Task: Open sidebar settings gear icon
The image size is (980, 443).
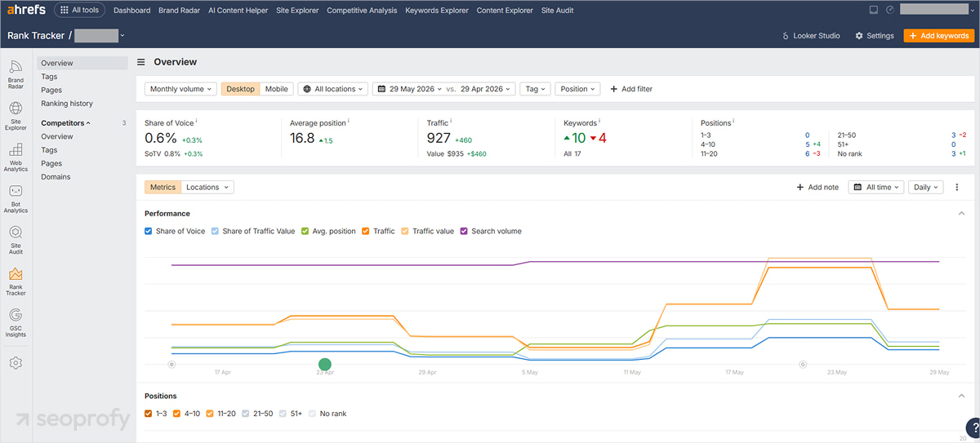Action: tap(16, 362)
